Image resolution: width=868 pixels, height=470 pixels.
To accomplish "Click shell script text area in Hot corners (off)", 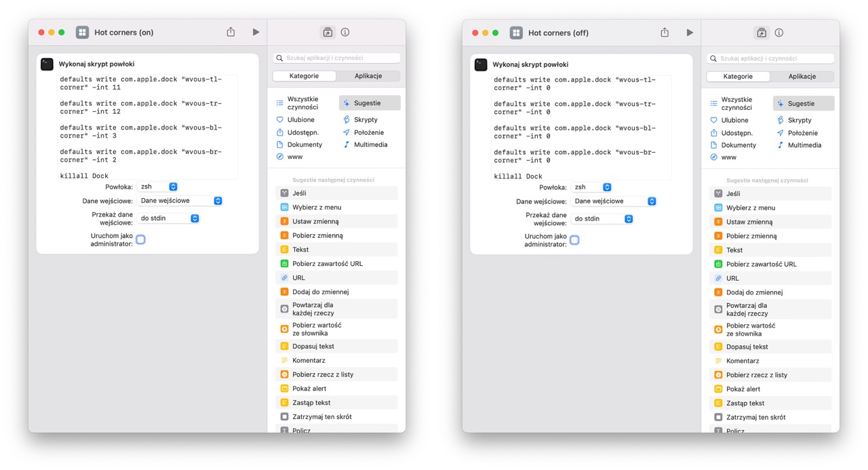I will 581,128.
